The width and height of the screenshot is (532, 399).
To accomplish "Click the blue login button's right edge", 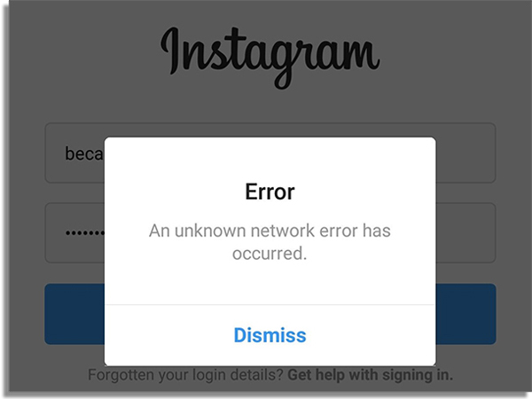I will coord(465,314).
